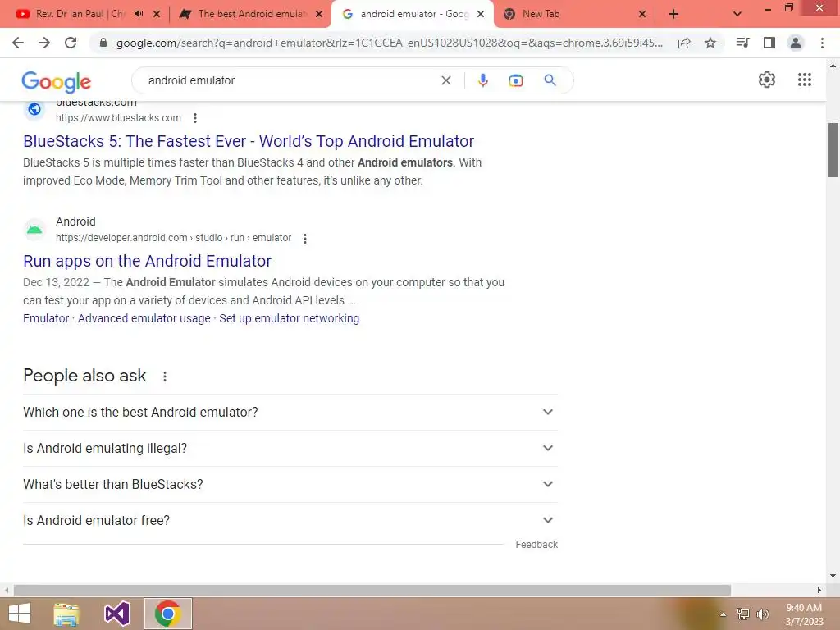The image size is (840, 630).
Task: Go to Google home via logo
Action: 57,81
